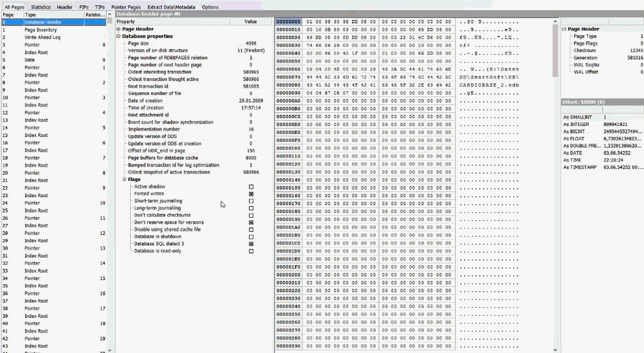This screenshot has height=353, width=644.
Task: Click the Property column header
Action: point(173,22)
